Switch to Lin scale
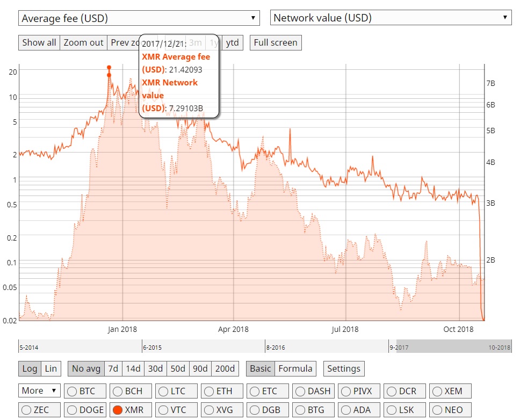 coord(51,368)
